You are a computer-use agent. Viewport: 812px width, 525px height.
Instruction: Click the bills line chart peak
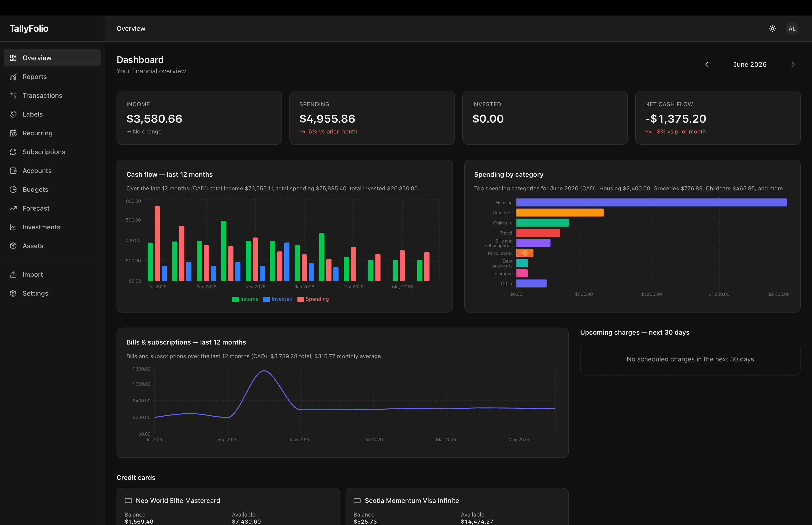264,371
